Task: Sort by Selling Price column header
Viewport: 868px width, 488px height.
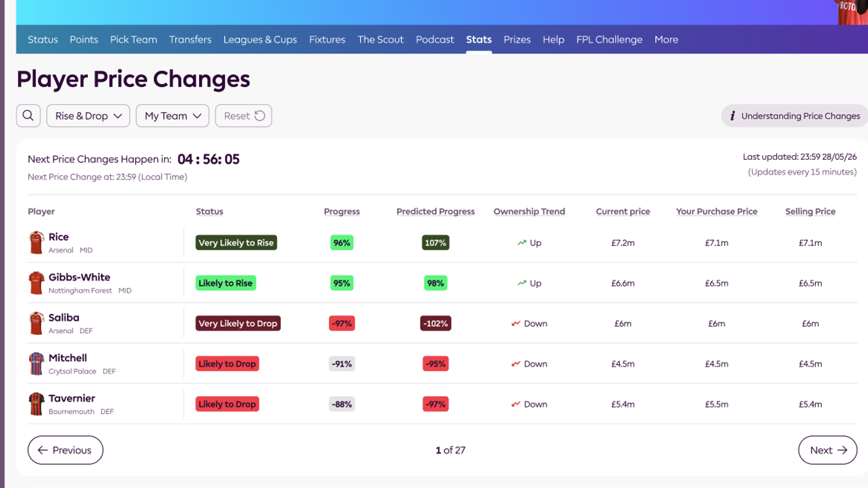Action: tap(810, 211)
